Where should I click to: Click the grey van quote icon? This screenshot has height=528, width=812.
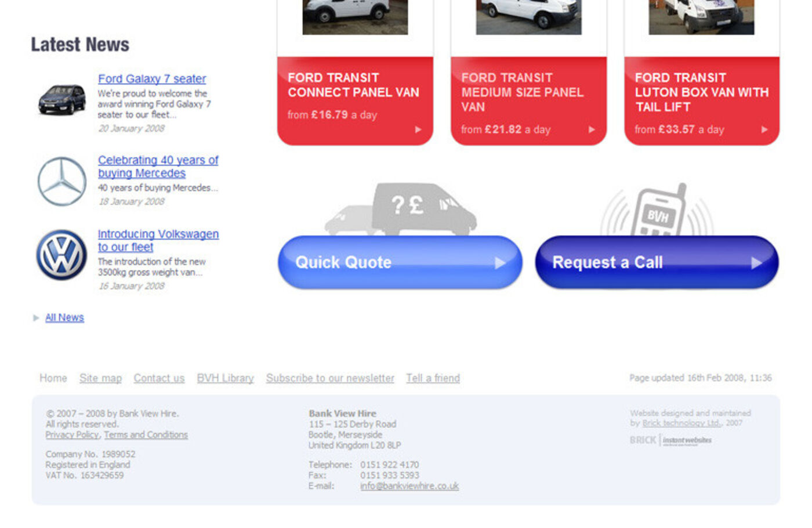coord(401,209)
